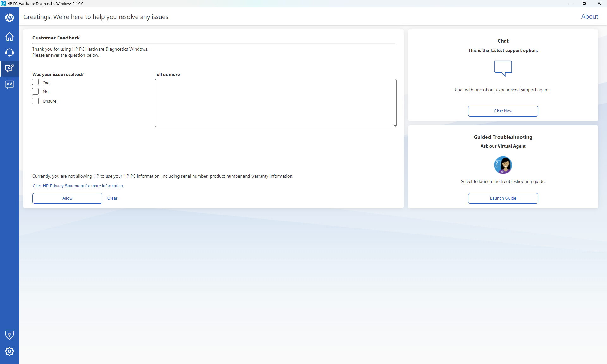Click the Virtual Agent avatar
The width and height of the screenshot is (607, 364).
tap(503, 165)
